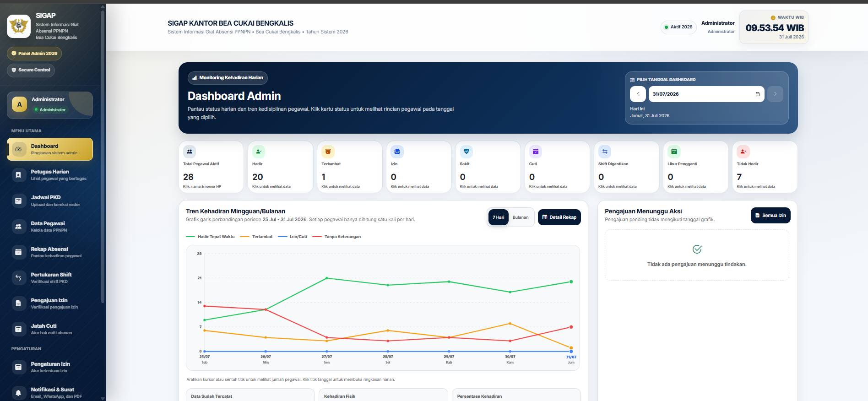Click the Terlambat alarm clock icon

pyautogui.click(x=328, y=152)
